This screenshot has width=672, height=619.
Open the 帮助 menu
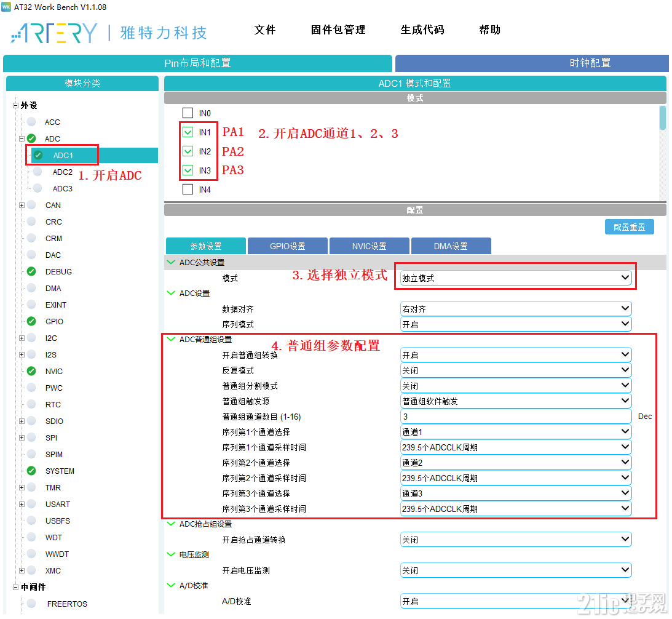click(x=490, y=30)
